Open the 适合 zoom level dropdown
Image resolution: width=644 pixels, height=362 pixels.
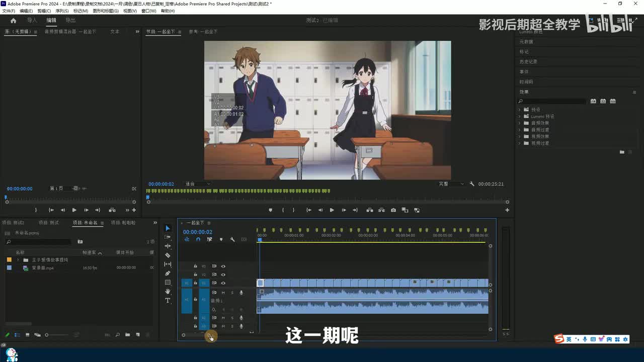coord(197,184)
